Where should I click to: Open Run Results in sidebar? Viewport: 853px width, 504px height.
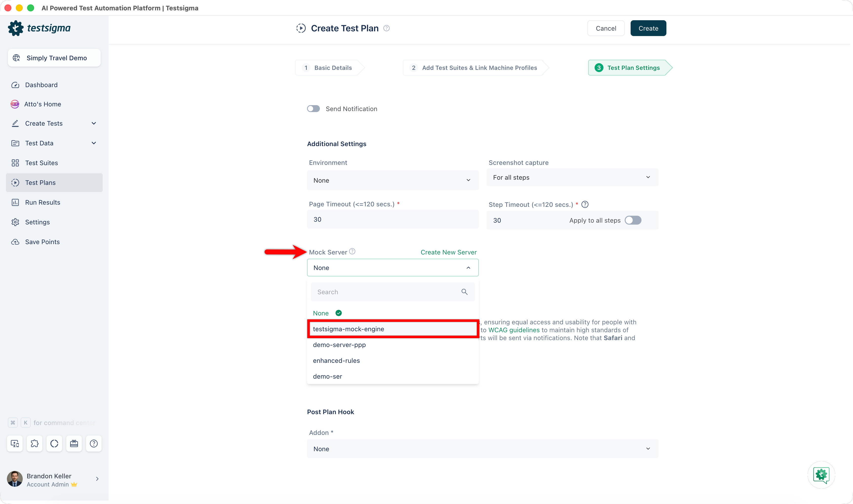tap(54, 202)
